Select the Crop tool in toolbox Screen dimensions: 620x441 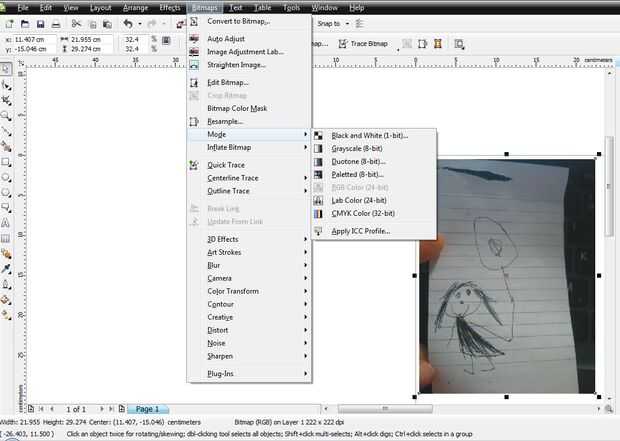[x=6, y=100]
